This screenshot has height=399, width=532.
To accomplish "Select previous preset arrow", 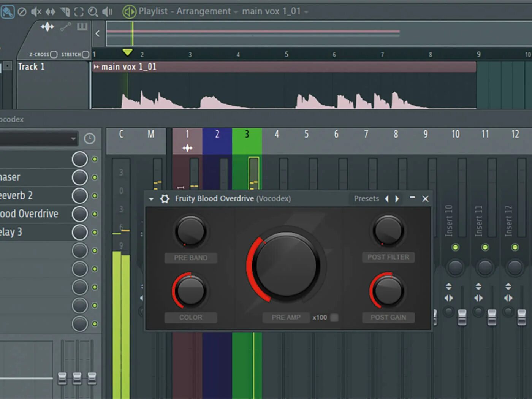I will tap(387, 199).
